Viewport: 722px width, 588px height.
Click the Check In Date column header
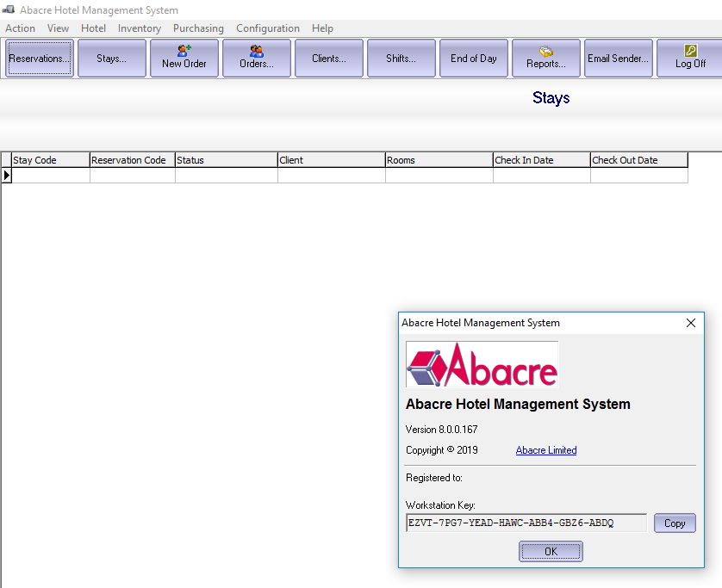541,160
